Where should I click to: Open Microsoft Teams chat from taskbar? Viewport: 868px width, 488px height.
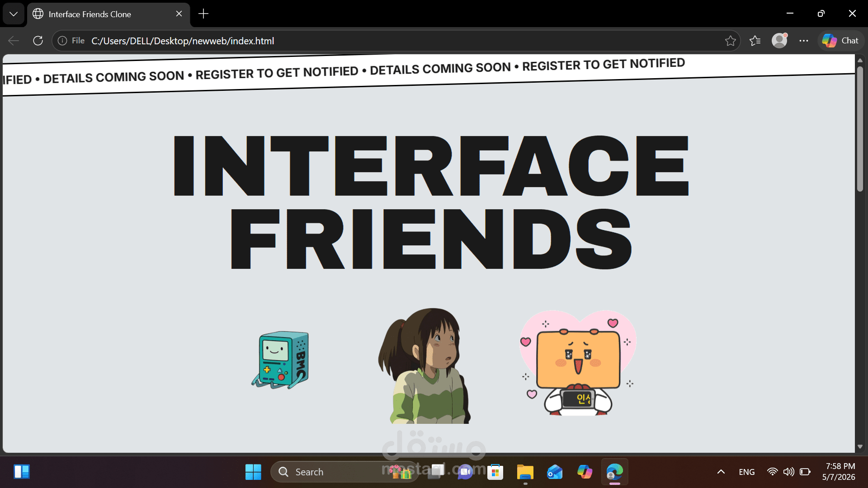(x=465, y=472)
